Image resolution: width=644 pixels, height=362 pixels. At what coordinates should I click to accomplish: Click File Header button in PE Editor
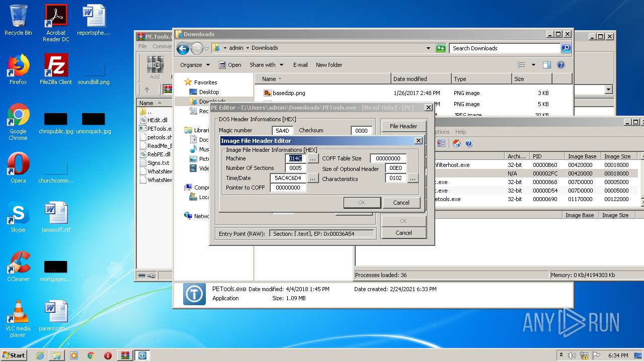coord(404,126)
